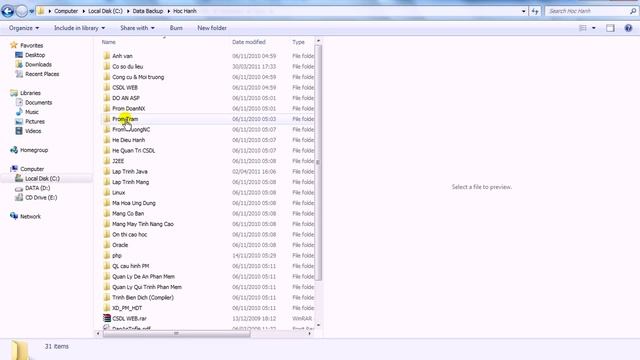This screenshot has height=360, width=640.
Task: Go back with the Back arrow button
Action: [x=7, y=11]
